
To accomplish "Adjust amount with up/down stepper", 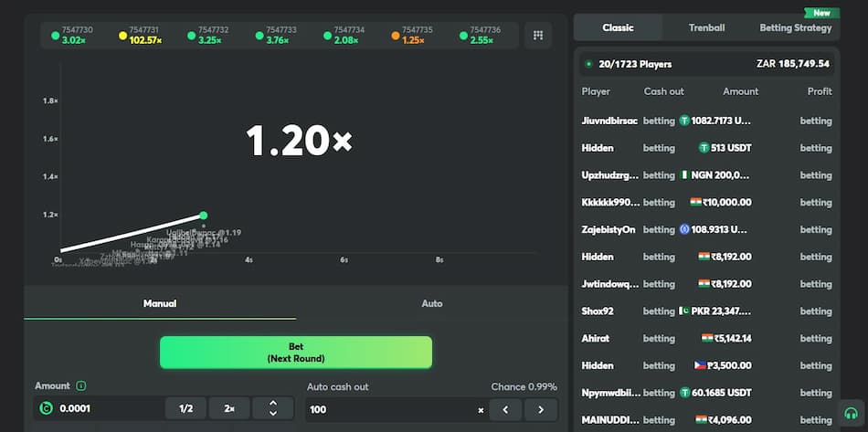I will point(273,408).
